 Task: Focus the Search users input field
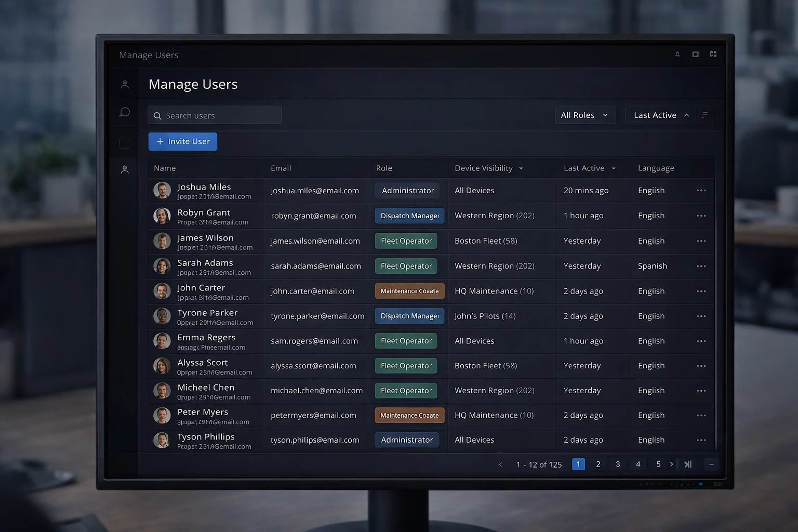[x=215, y=115]
